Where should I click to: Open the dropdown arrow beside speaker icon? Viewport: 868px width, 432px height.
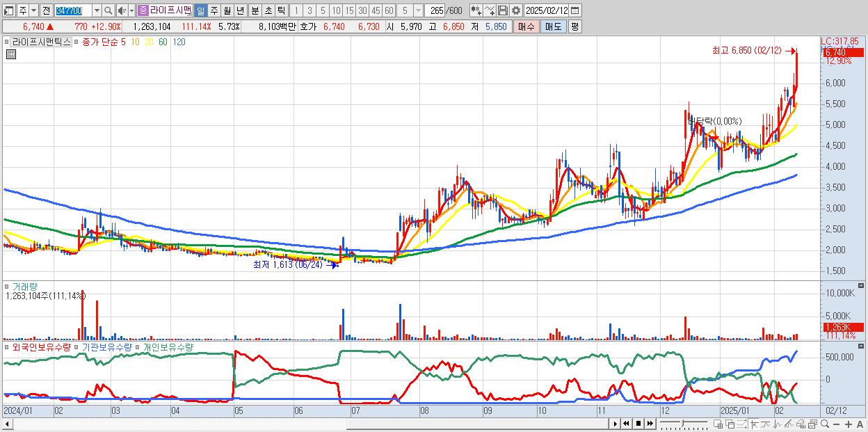click(131, 11)
